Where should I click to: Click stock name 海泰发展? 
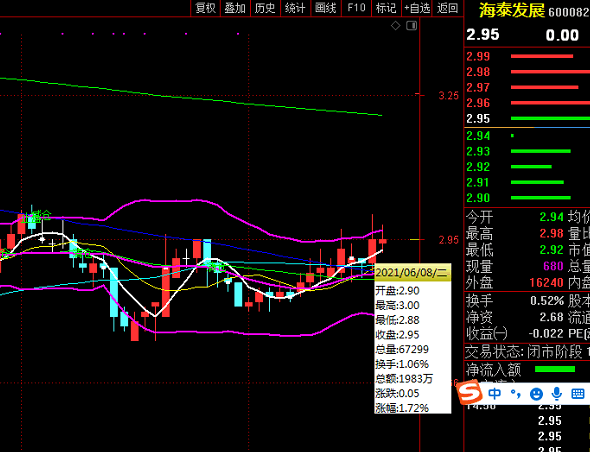point(511,11)
